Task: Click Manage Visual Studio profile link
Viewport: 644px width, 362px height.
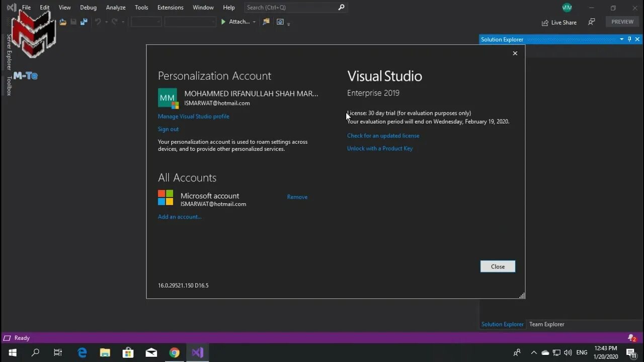Action: [x=194, y=116]
